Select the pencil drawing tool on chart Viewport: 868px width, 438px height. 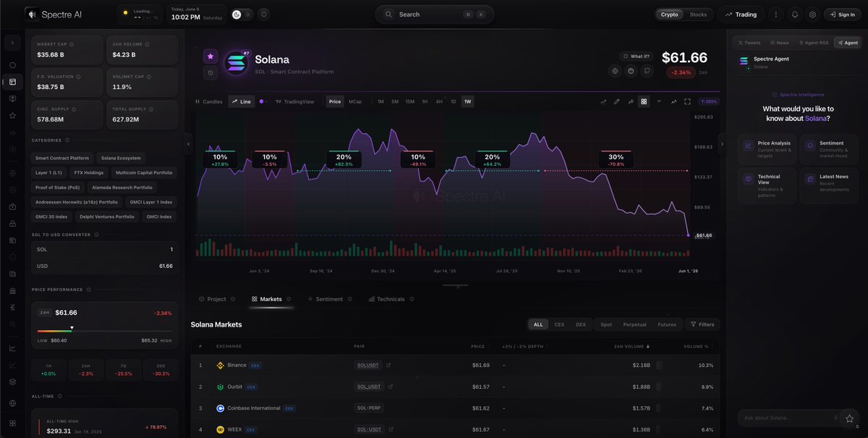[x=617, y=101]
